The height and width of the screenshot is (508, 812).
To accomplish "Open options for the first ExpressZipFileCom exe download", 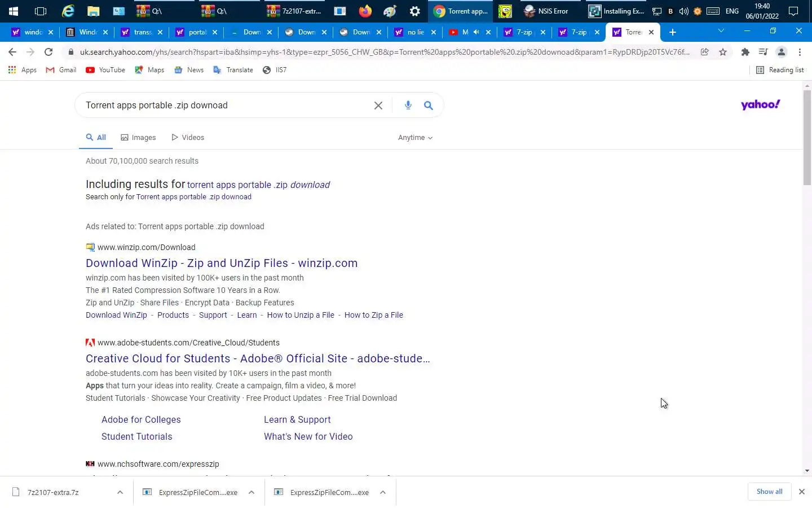I will click(x=251, y=492).
